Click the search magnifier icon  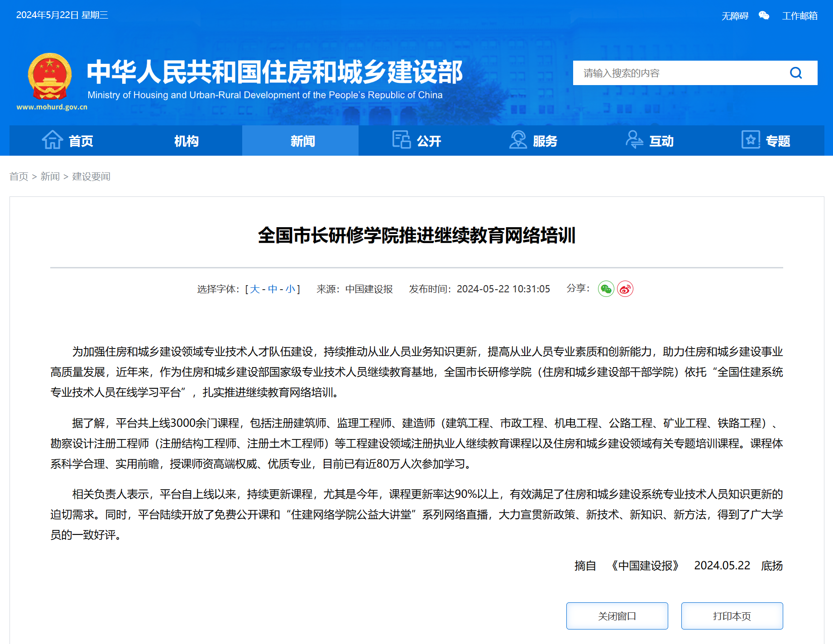pos(796,73)
